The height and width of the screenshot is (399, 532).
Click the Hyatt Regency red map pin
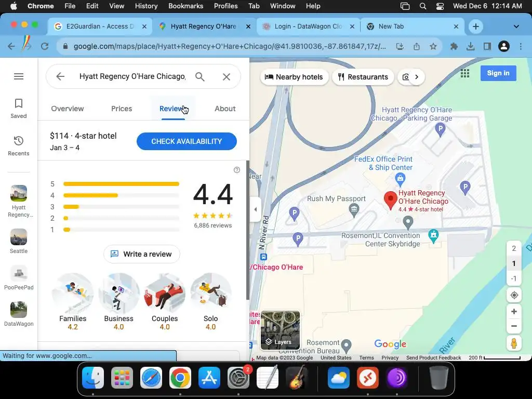[x=391, y=200]
